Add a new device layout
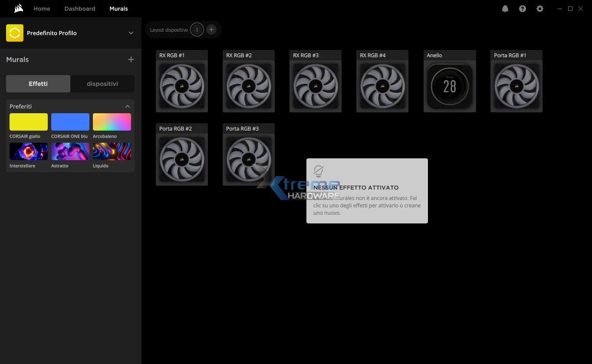This screenshot has height=364, width=592. [x=211, y=30]
